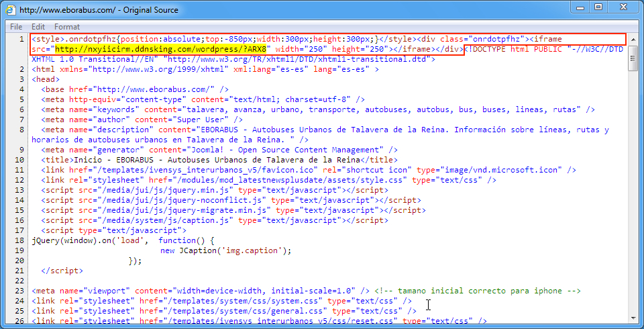Click the 'http://www.eborabus.com/' base href value

[154, 89]
